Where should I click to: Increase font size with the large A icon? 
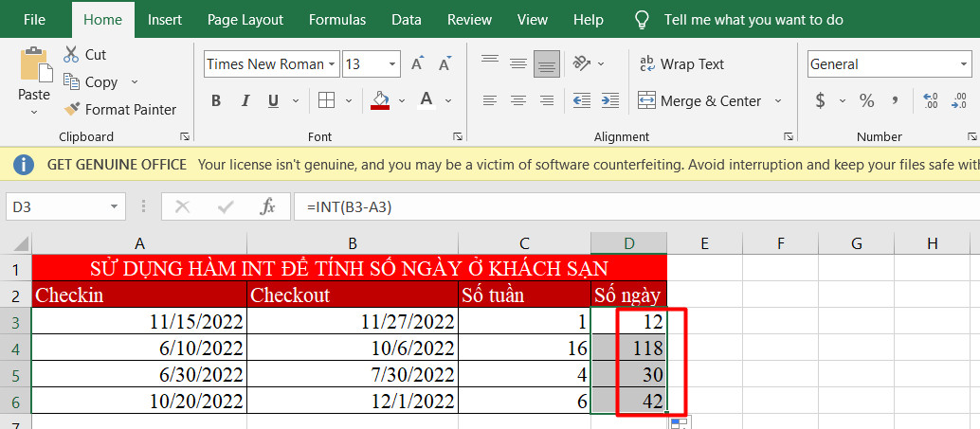(x=418, y=63)
